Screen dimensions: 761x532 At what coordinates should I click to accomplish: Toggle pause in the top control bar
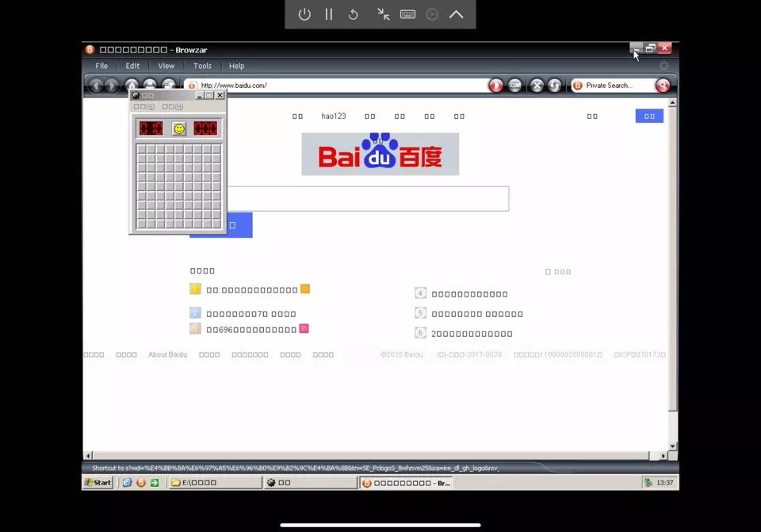[328, 13]
